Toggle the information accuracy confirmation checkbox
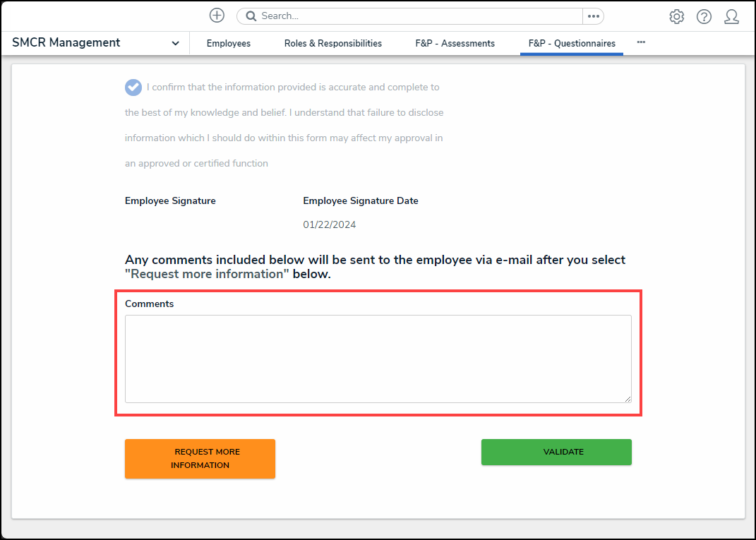The width and height of the screenshot is (756, 540). point(133,88)
